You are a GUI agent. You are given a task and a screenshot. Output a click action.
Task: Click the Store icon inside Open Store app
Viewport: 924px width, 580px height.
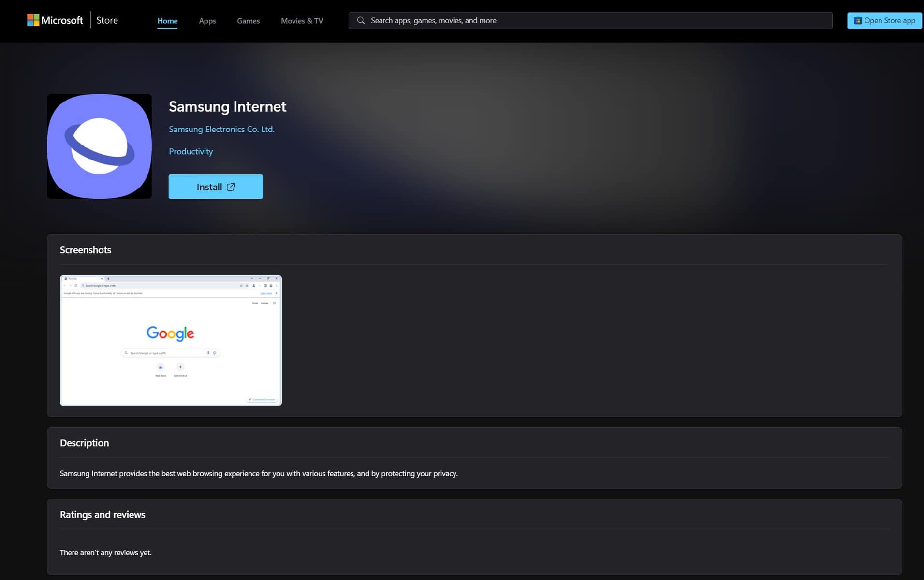857,21
